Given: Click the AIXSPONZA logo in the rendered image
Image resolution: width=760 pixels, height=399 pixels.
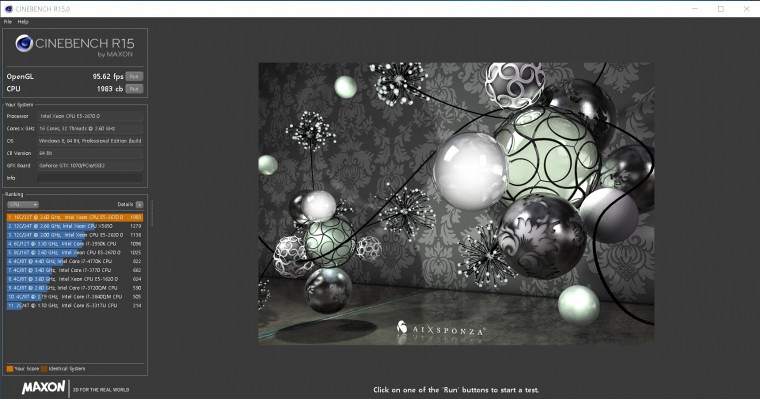Looking at the screenshot, I should coord(440,329).
